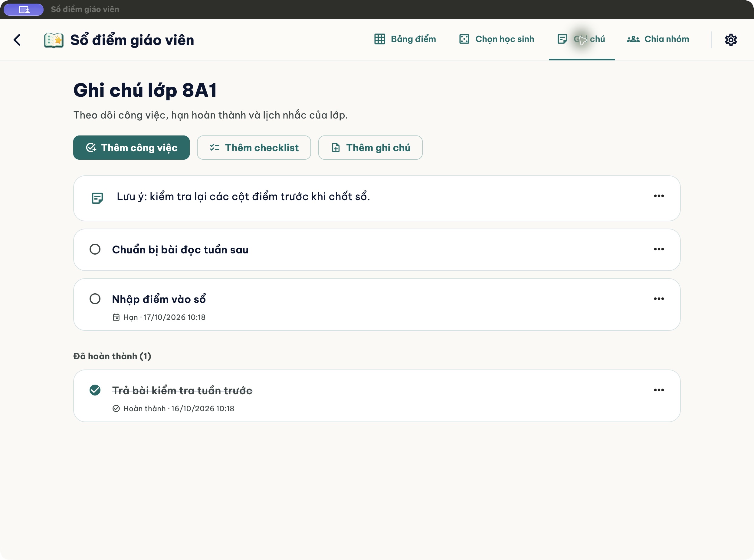
Task: Click the small check icon beside 'Hoàn thành' date
Action: click(x=116, y=409)
